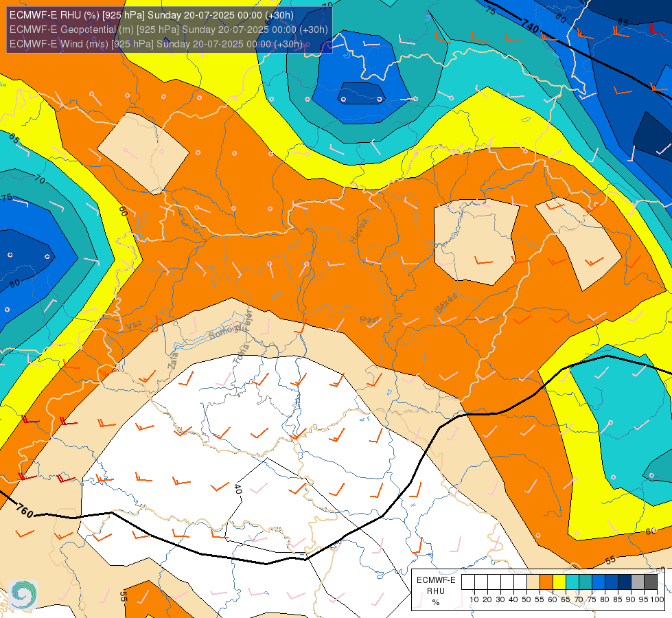Viewport: 672px width, 618px height.
Task: Pick the blue 75-80 legend swatch
Action: 599,582
